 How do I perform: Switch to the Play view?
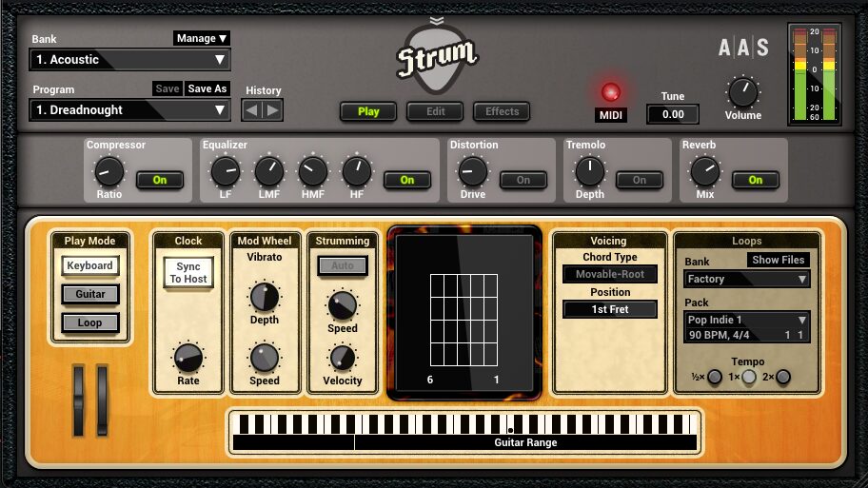[x=368, y=111]
